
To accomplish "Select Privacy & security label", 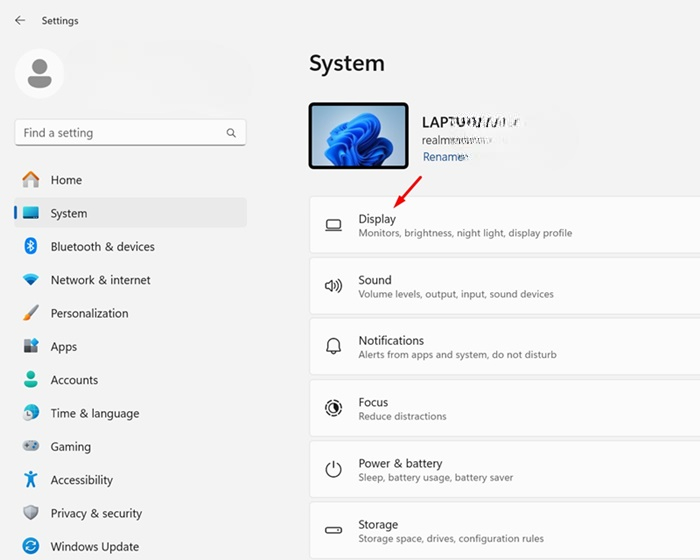I will click(x=96, y=514).
